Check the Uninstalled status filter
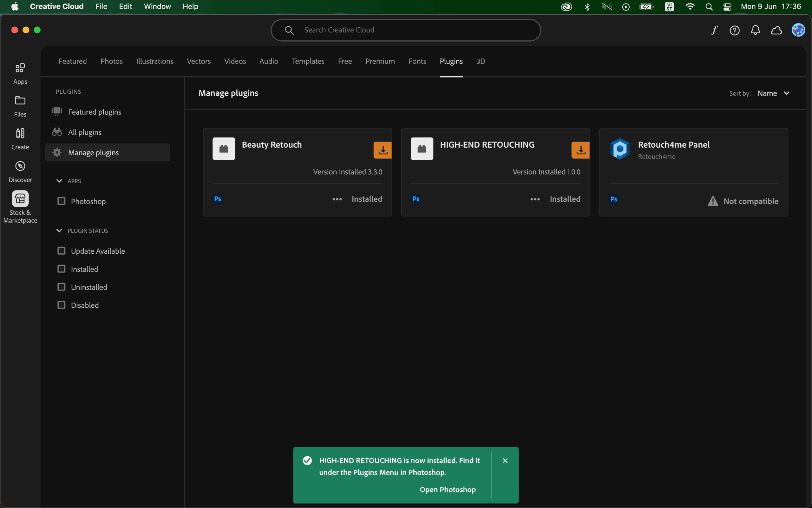 point(62,287)
